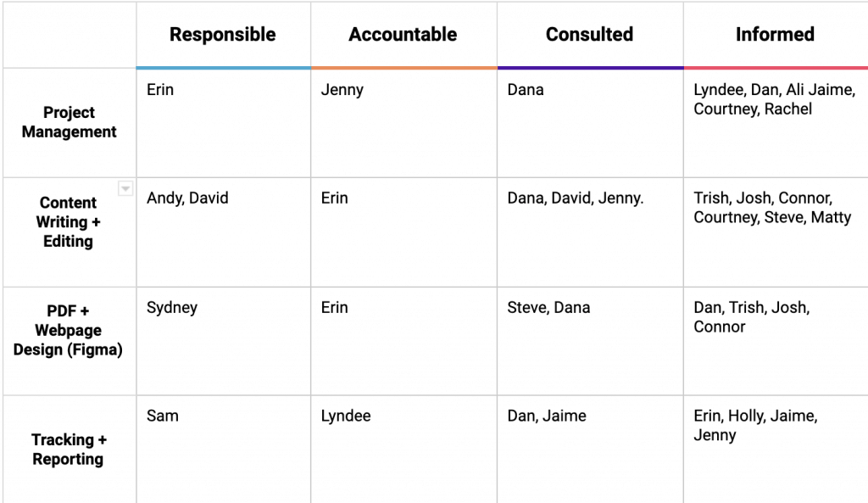
Task: Select the cell containing Sydney
Action: [x=224, y=341]
